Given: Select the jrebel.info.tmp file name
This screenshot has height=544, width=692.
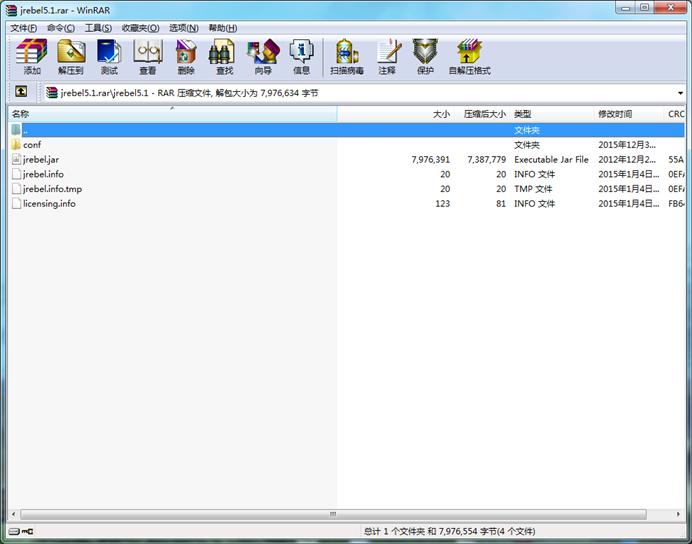Looking at the screenshot, I should coord(53,189).
